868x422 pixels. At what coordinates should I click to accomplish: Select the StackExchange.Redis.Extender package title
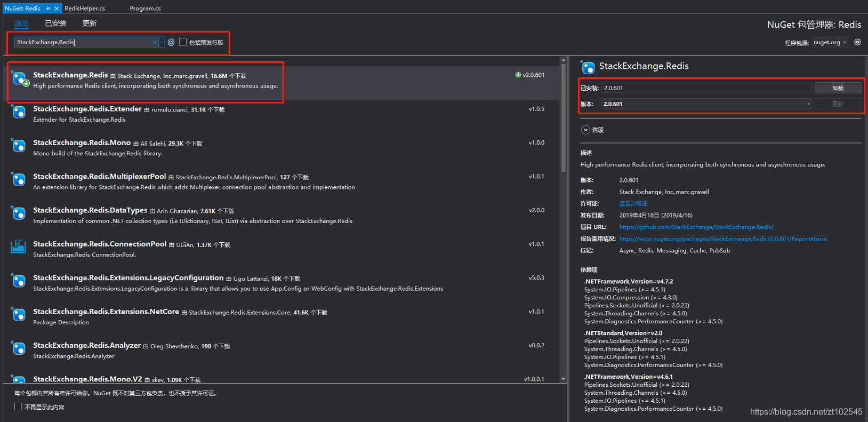click(87, 109)
